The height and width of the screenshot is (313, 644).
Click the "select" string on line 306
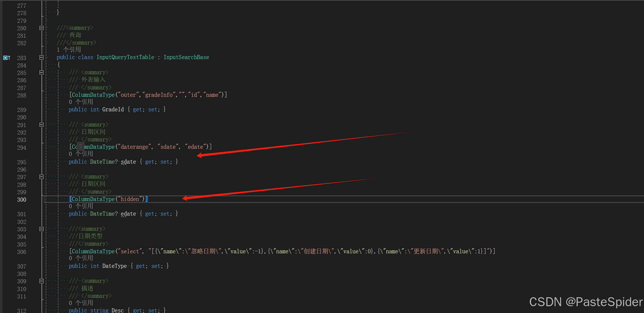pos(130,251)
